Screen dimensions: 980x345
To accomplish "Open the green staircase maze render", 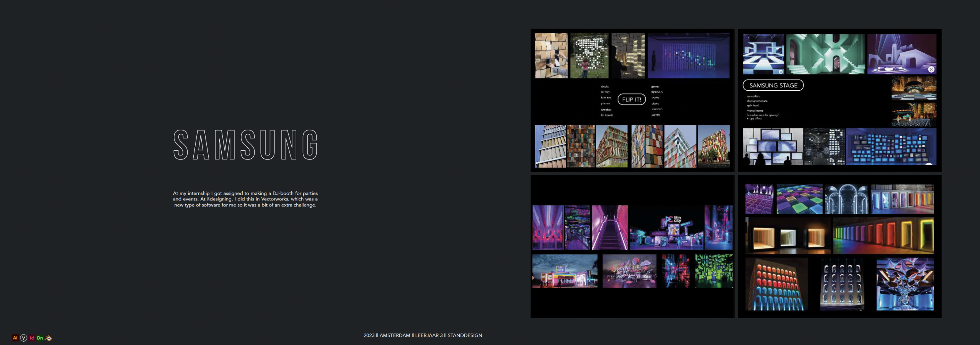I will 825,54.
